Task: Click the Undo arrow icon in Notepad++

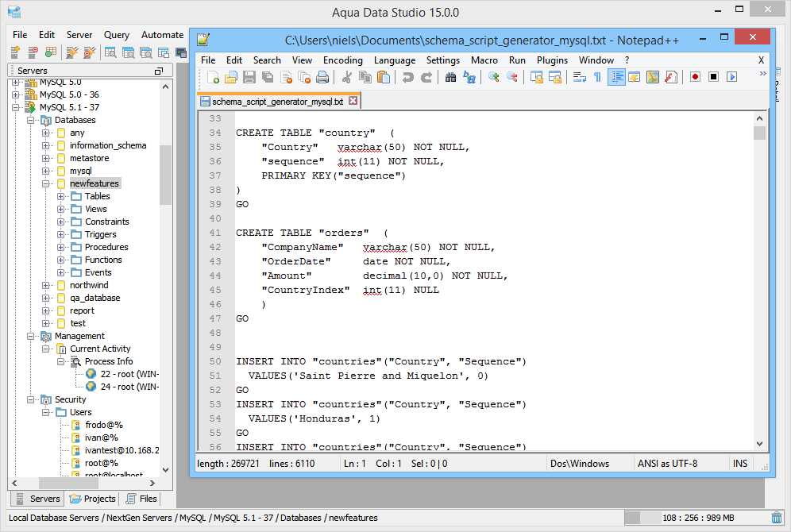Action: point(407,77)
